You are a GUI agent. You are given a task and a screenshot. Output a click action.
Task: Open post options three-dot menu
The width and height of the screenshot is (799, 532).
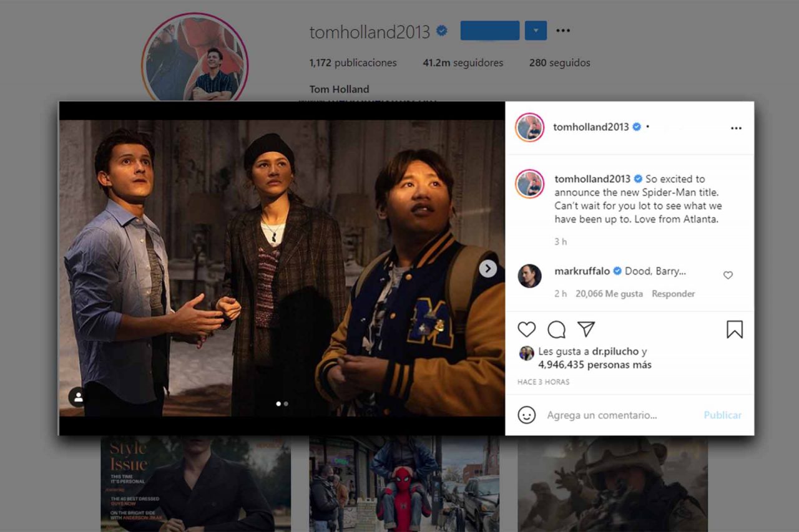736,128
